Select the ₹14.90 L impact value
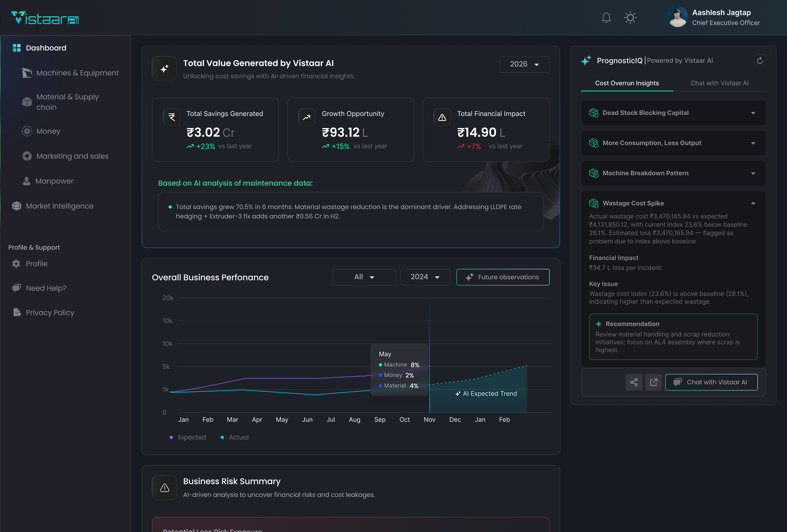The height and width of the screenshot is (532, 787). pyautogui.click(x=481, y=132)
